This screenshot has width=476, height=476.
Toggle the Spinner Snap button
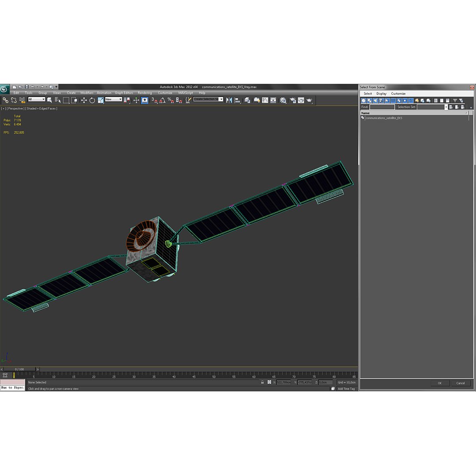179,100
